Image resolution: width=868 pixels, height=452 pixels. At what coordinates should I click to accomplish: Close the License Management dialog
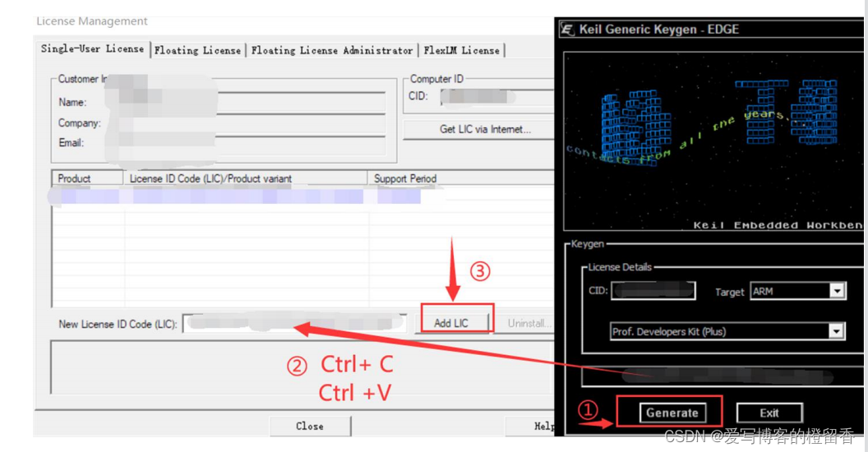coord(310,426)
